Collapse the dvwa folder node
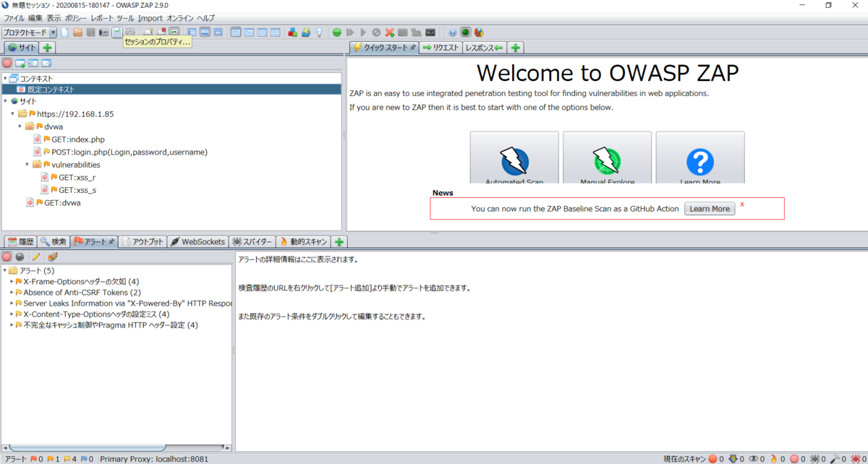Viewport: 868px width, 464px height. click(x=20, y=126)
